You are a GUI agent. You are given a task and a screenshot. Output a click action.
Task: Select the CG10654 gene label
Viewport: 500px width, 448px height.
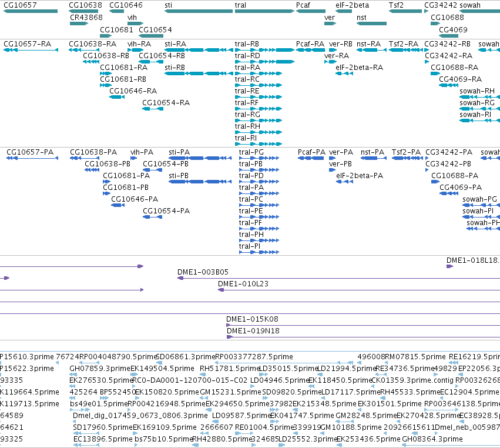tap(155, 29)
